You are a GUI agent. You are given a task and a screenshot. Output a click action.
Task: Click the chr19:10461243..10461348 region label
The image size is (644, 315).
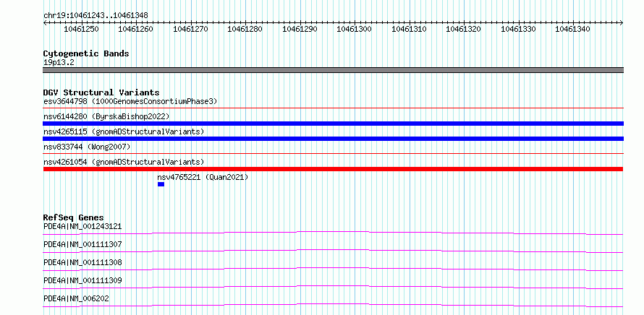click(96, 16)
